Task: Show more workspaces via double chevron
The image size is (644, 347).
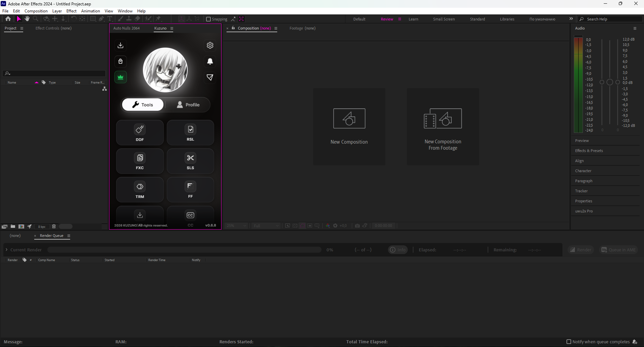Action: [571, 19]
